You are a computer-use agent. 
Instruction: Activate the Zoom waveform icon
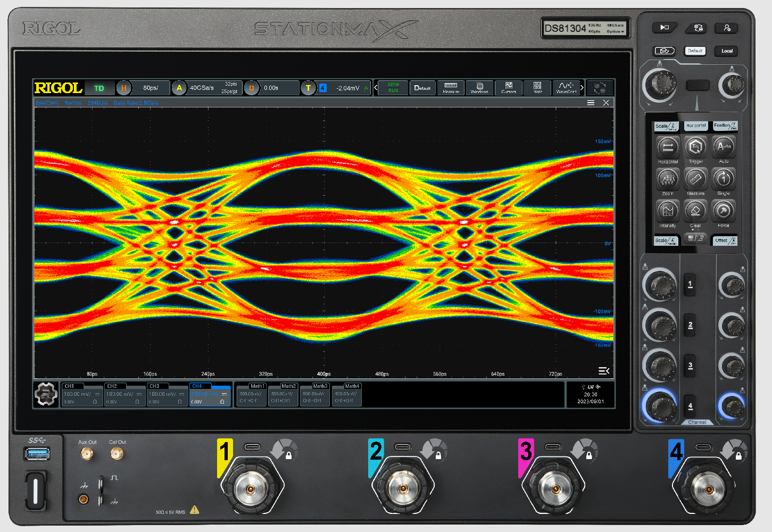point(668,179)
